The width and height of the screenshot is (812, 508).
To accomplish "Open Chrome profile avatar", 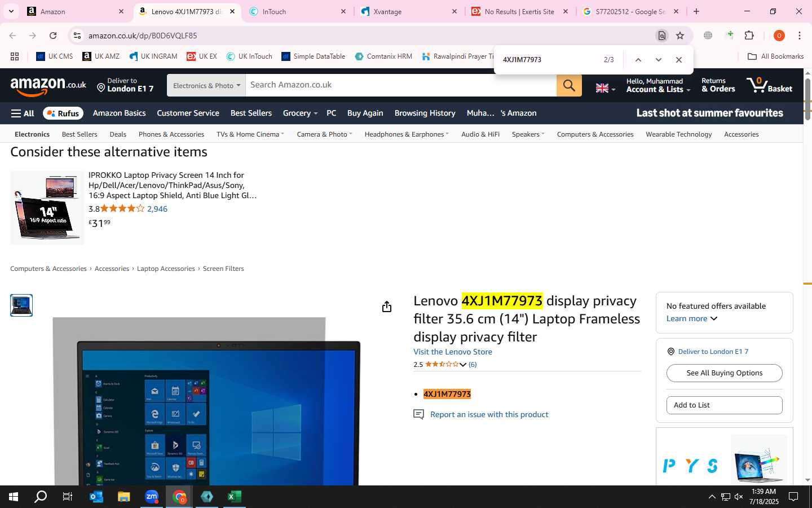I will click(x=779, y=36).
